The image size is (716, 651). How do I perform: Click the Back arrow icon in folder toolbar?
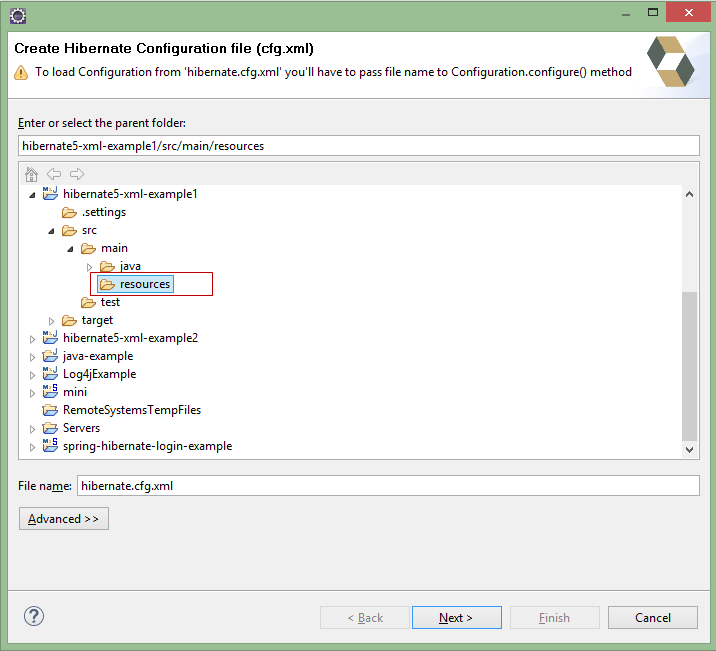[54, 174]
